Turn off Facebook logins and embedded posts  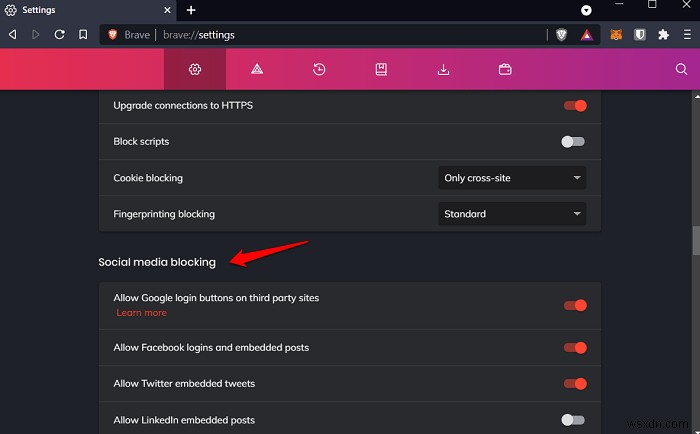click(x=574, y=348)
